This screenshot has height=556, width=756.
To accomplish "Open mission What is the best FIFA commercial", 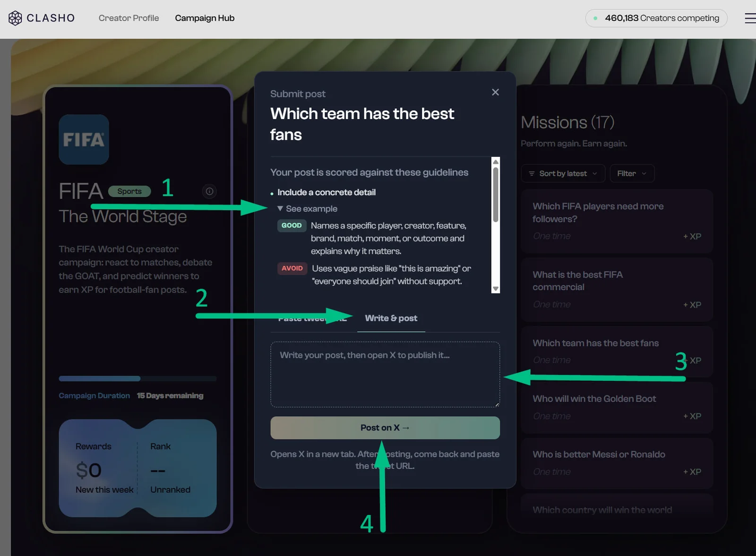I will pos(617,289).
